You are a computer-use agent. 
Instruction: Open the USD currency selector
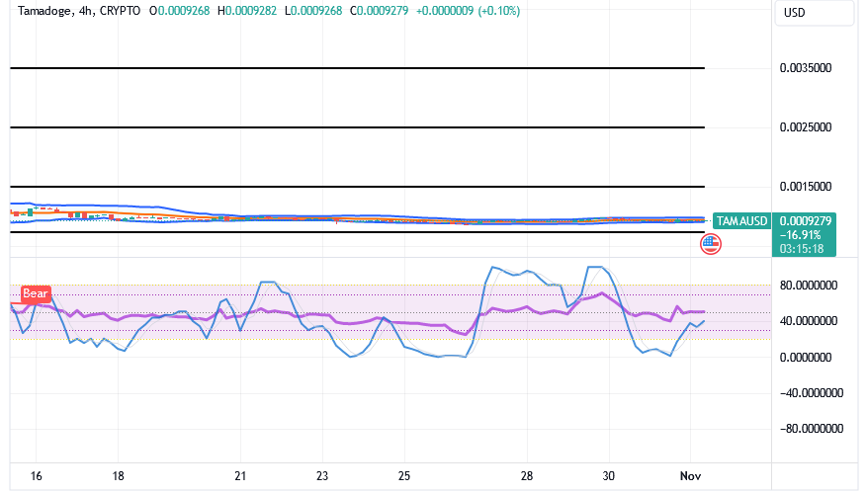coord(815,13)
